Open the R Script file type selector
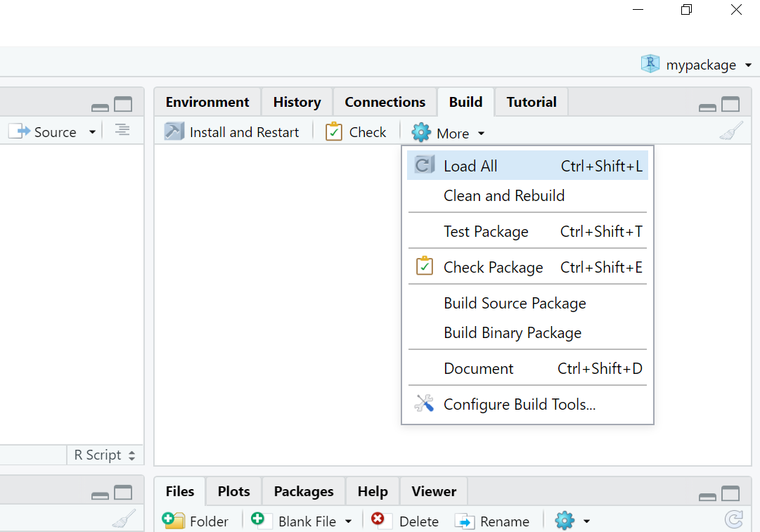This screenshot has width=760, height=532. (x=105, y=455)
